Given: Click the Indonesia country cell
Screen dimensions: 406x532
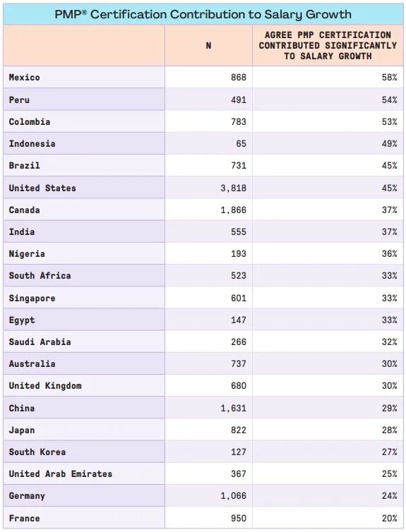Looking at the screenshot, I should 84,143.
